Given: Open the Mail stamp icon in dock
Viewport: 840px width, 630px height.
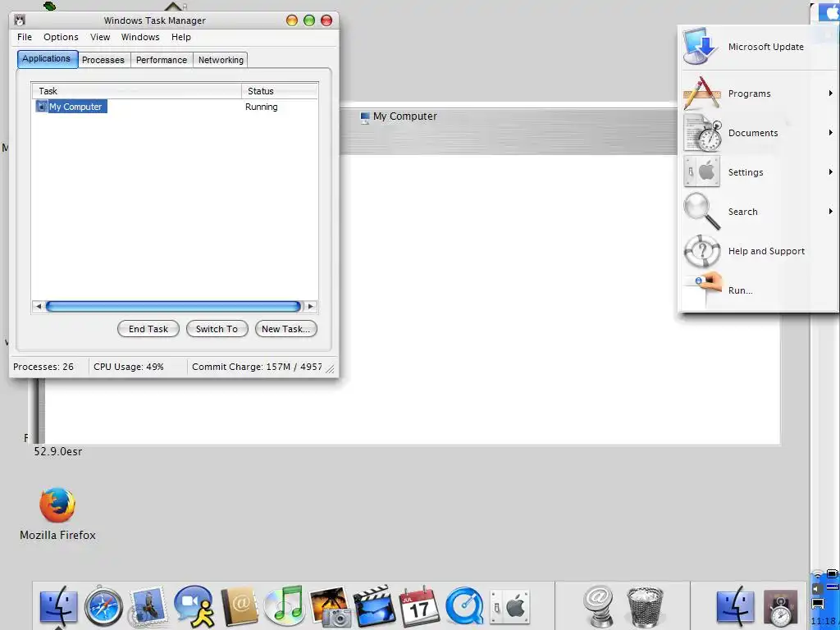Looking at the screenshot, I should pos(148,606).
